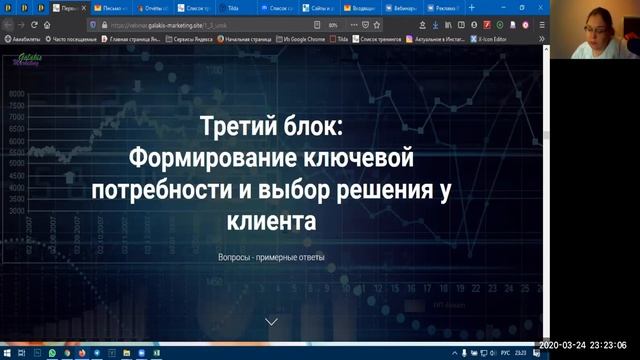The height and width of the screenshot is (360, 640).
Task: Switch to the 'Вебинары' tab
Action: pyautogui.click(x=402, y=8)
